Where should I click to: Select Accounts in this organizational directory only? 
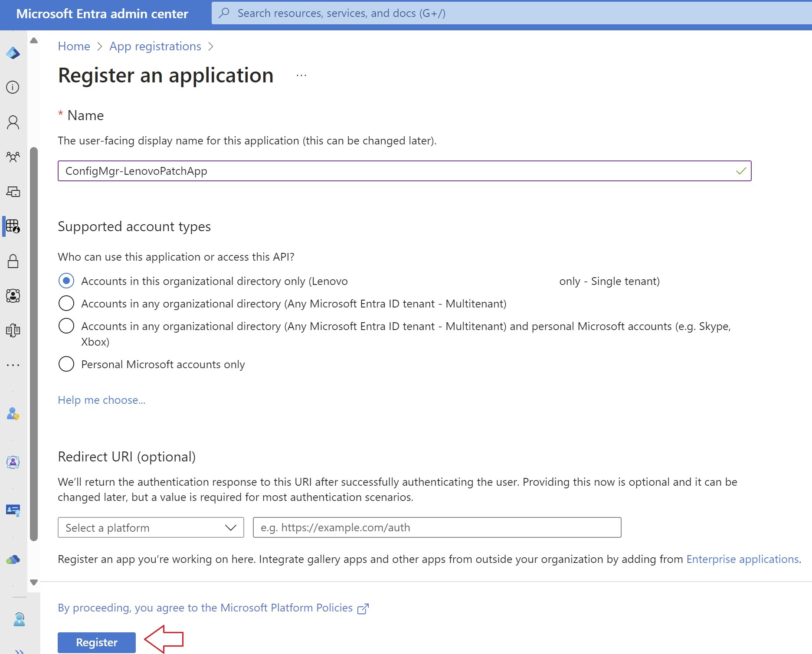pyautogui.click(x=66, y=281)
